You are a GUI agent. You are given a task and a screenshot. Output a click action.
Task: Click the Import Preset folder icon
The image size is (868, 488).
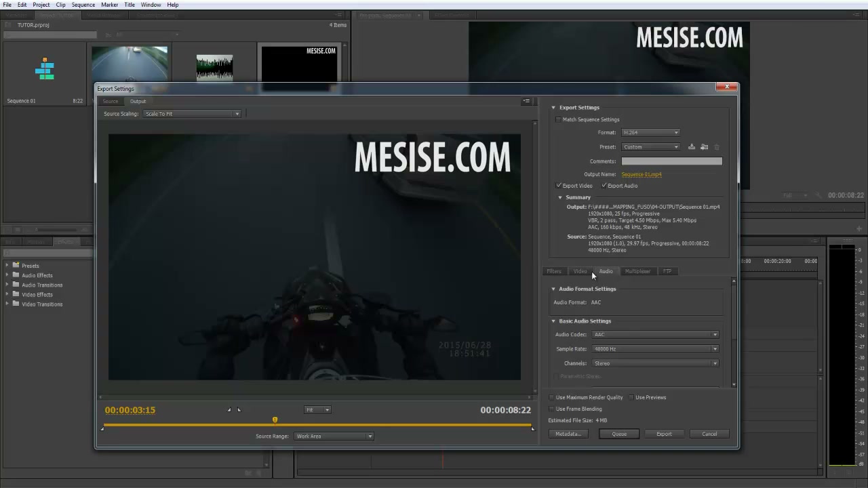click(704, 147)
